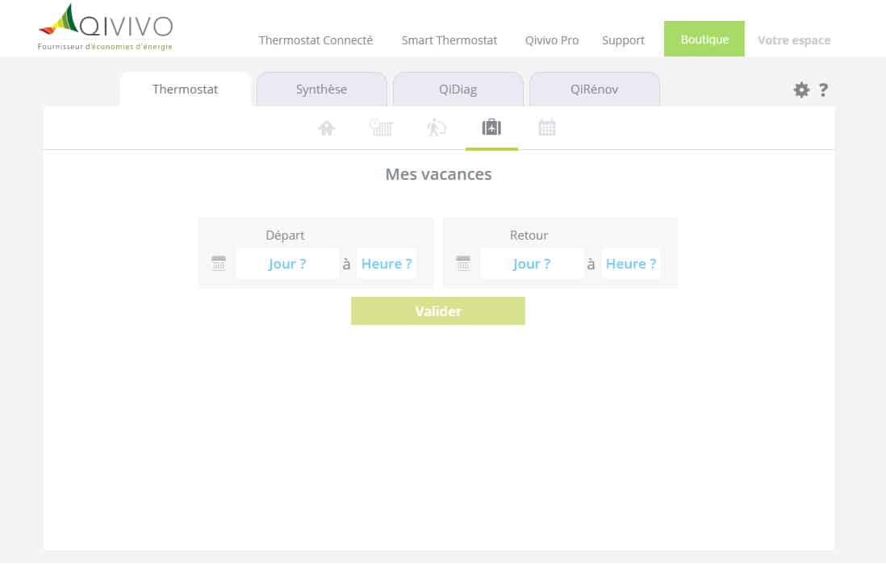The image size is (886, 588).
Task: Select the radiator heating icon
Action: coord(382,127)
